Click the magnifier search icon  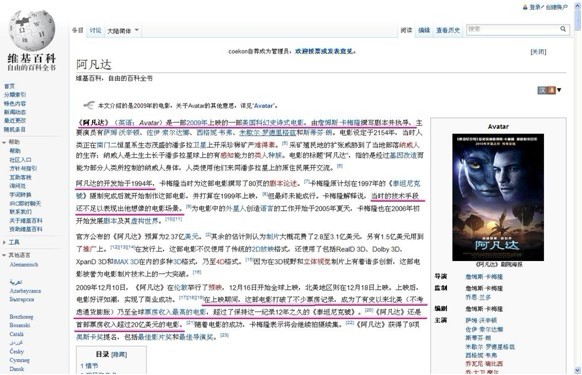(563, 29)
